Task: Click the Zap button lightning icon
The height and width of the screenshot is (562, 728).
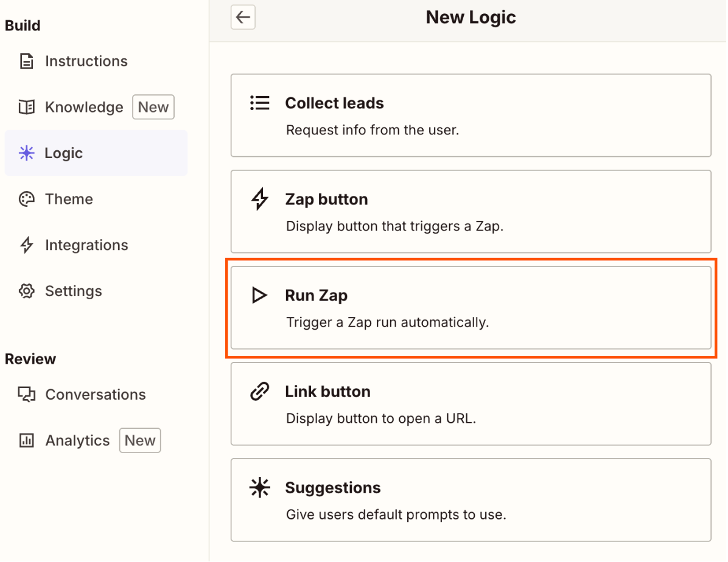Action: (x=260, y=199)
